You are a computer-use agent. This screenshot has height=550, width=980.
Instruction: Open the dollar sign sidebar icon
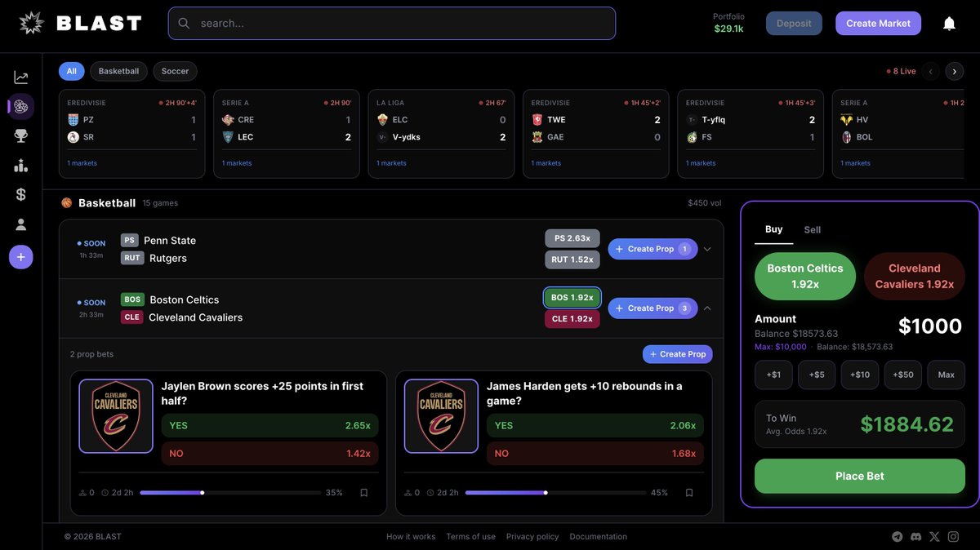pyautogui.click(x=21, y=195)
